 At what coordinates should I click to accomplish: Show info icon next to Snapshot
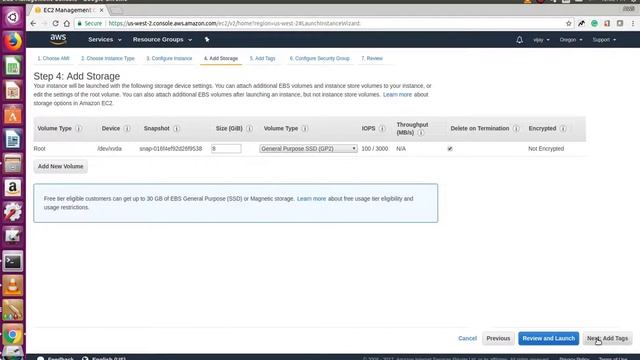click(x=176, y=129)
